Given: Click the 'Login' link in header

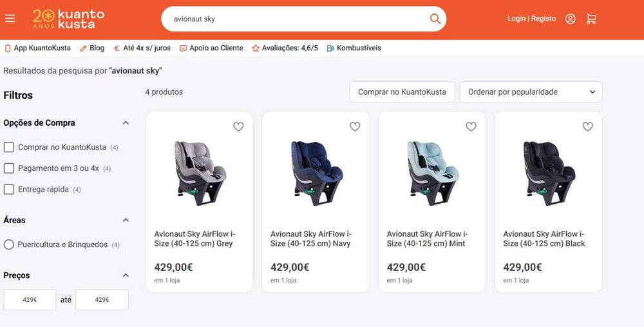Looking at the screenshot, I should [516, 19].
